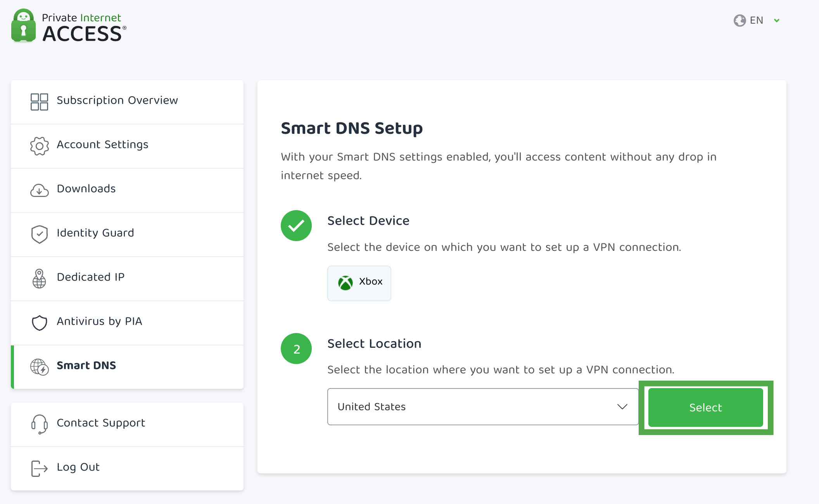Click the Xbox device button
Screen dimensions: 819x504
coord(359,283)
